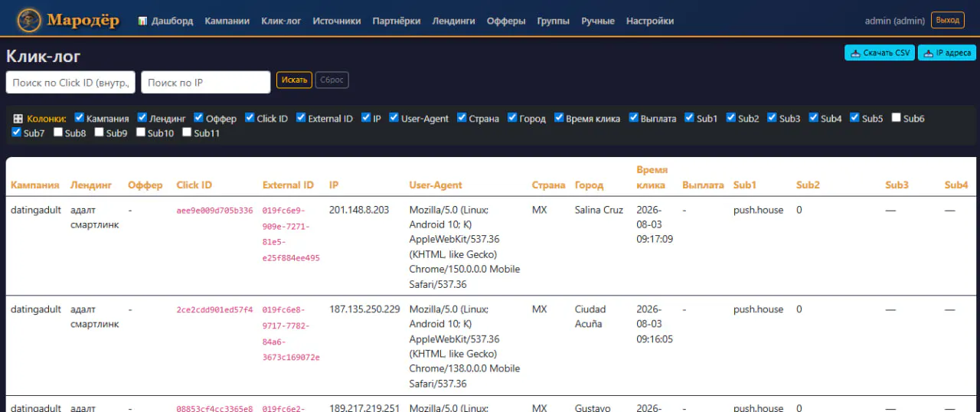This screenshot has width=980, height=412.
Task: Click the External ID starting 019fc6e9
Action: 291,234
